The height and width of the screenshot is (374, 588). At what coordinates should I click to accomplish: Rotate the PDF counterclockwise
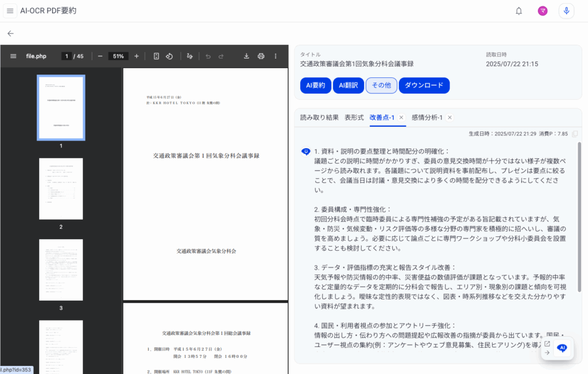click(x=169, y=56)
